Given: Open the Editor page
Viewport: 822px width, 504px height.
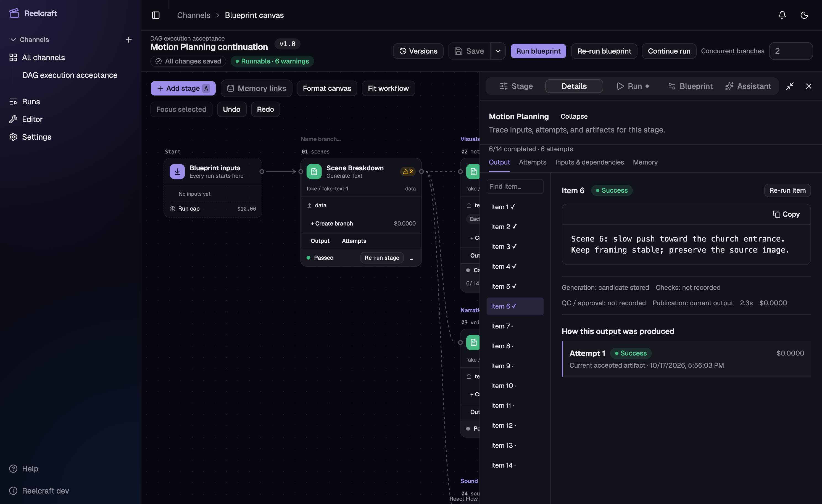Looking at the screenshot, I should [32, 119].
